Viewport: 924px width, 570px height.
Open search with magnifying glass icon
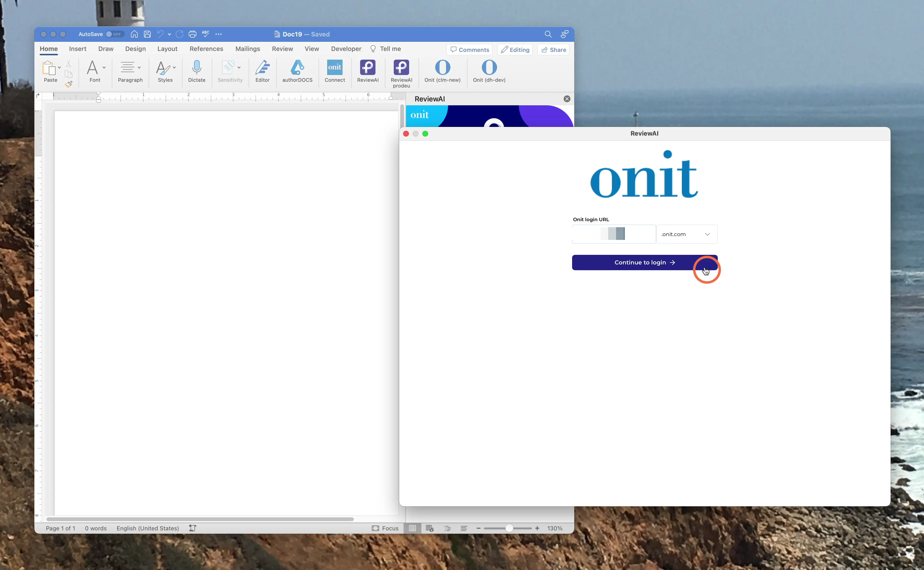tap(548, 34)
